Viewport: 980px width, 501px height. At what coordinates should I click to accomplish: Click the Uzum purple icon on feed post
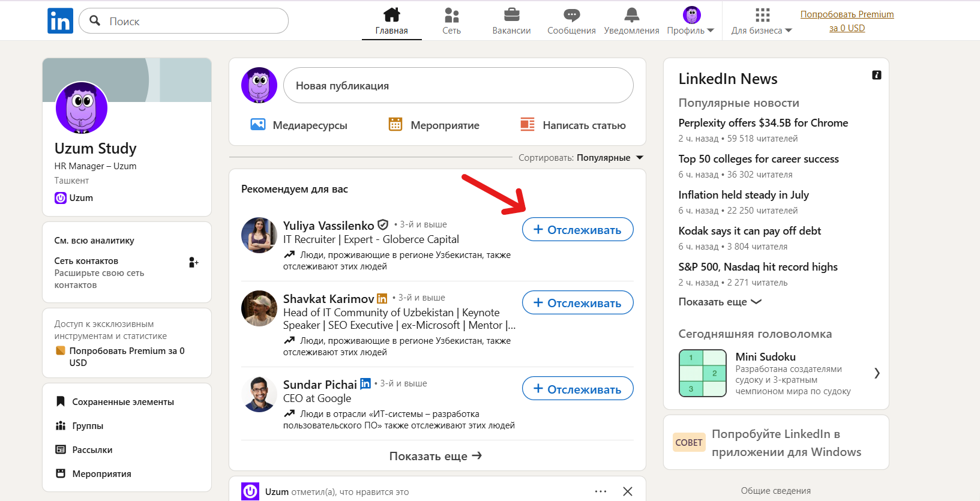click(250, 491)
